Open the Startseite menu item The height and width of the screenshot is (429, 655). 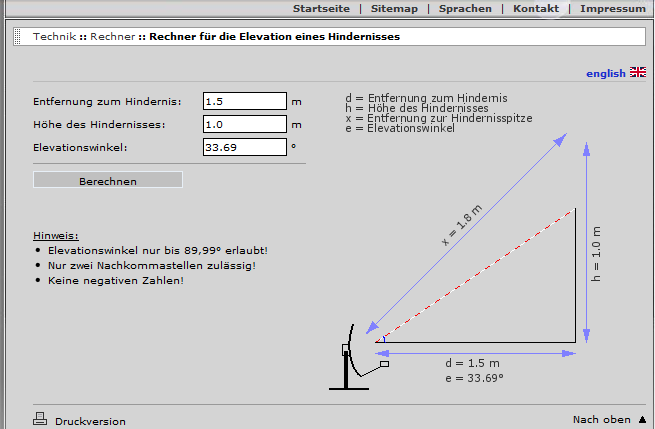(x=322, y=8)
